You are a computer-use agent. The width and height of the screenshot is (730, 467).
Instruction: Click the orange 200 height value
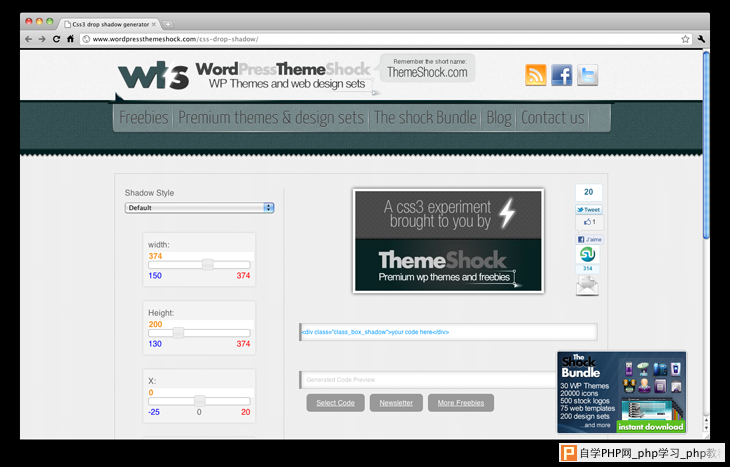pos(155,325)
